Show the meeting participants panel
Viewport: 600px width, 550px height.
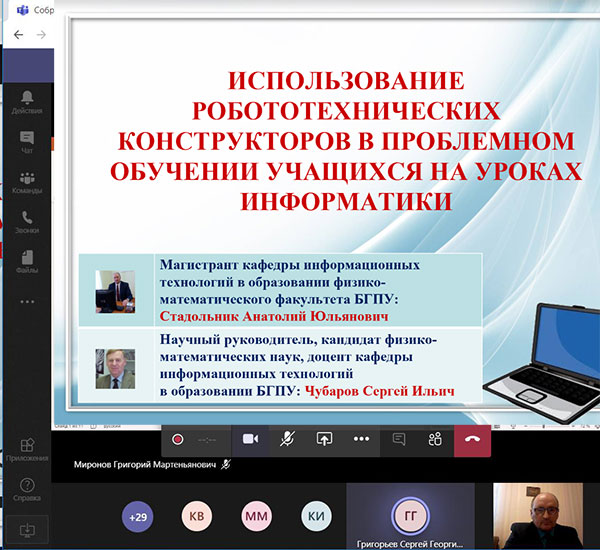(x=435, y=439)
